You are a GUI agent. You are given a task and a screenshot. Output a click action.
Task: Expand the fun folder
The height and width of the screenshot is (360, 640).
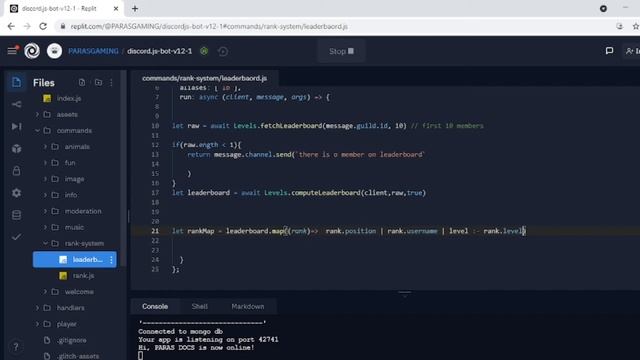click(45, 163)
